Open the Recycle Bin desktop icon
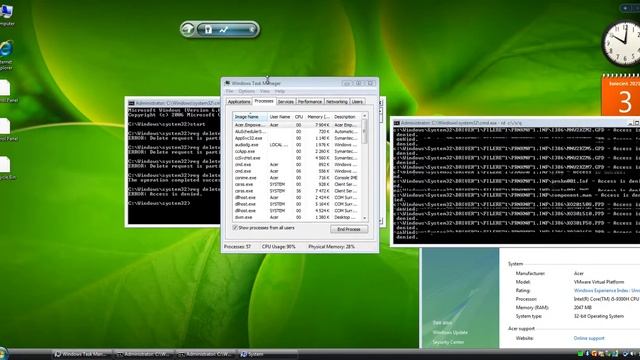Viewport: 640px width, 360px height. pyautogui.click(x=6, y=168)
